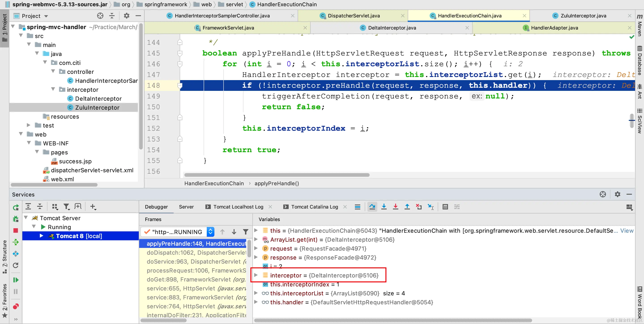Click the View link on 'this' variable
Screen dimensions: 644x324
tap(627, 230)
